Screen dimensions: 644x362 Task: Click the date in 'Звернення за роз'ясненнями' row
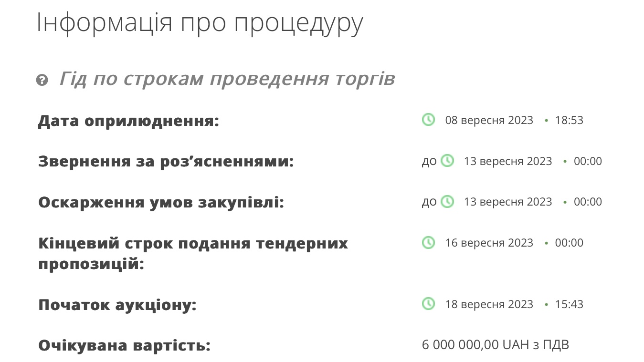click(507, 161)
